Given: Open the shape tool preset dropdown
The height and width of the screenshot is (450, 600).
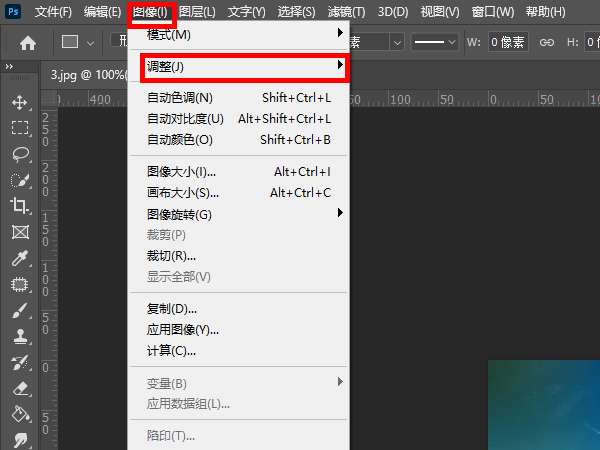Looking at the screenshot, I should [x=78, y=43].
